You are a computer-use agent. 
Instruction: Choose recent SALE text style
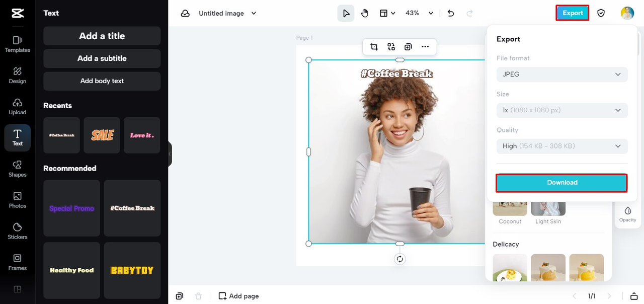coord(102,135)
